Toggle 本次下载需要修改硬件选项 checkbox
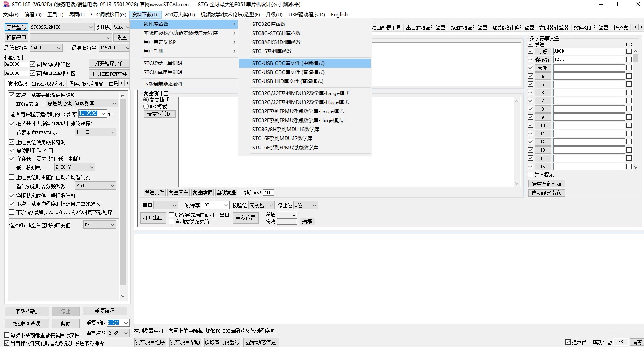644x347 pixels. coord(12,95)
